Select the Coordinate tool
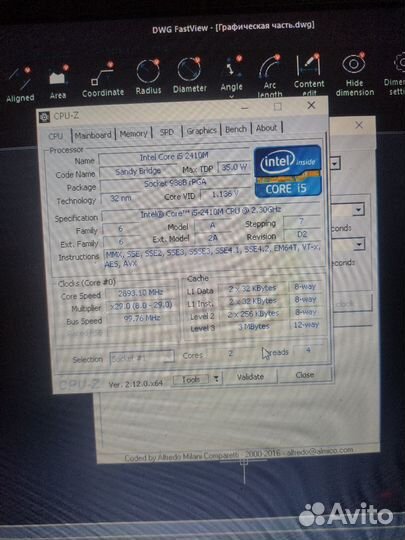Viewport: 405px width, 540px height. coord(103,80)
